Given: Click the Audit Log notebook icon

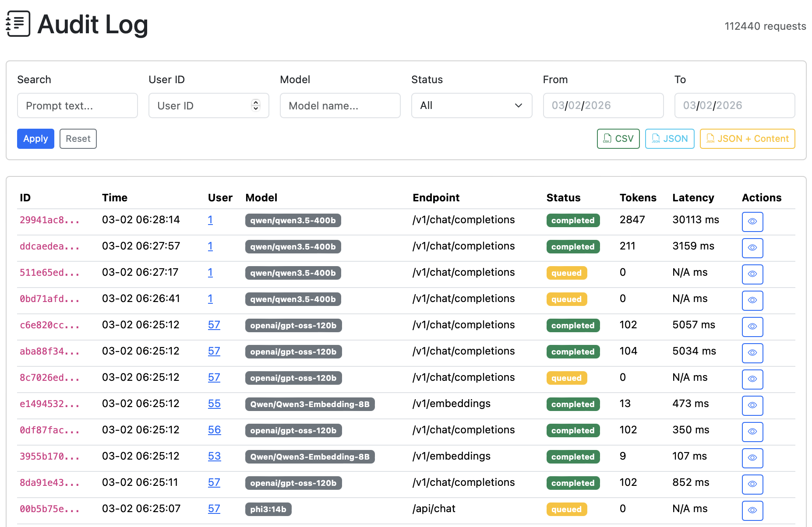Looking at the screenshot, I should 18,24.
